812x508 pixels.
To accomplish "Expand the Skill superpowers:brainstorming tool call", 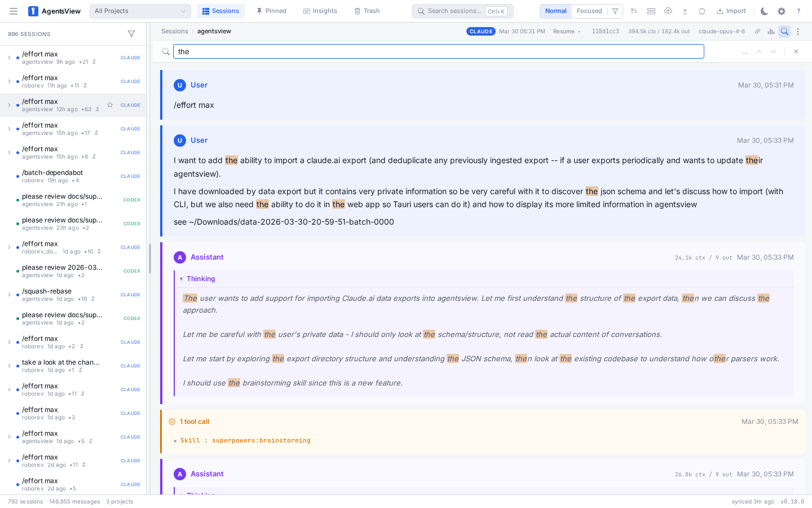I will 242,440.
